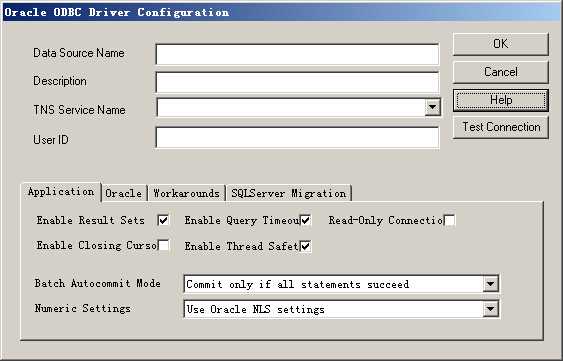Click the Batch Autocommit Mode label

tap(97, 283)
